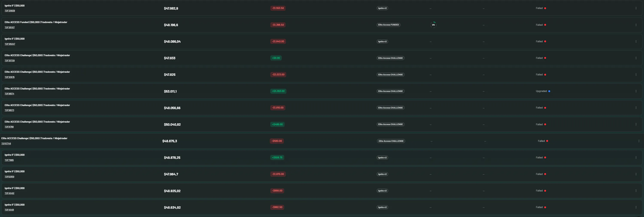Open the three-dot menu for account TOF87749

[x=639, y=141]
